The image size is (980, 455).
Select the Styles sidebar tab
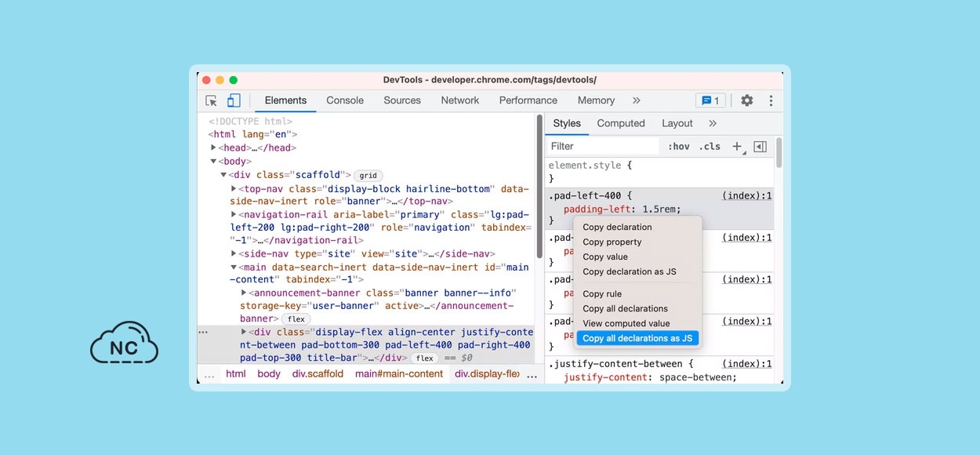567,123
